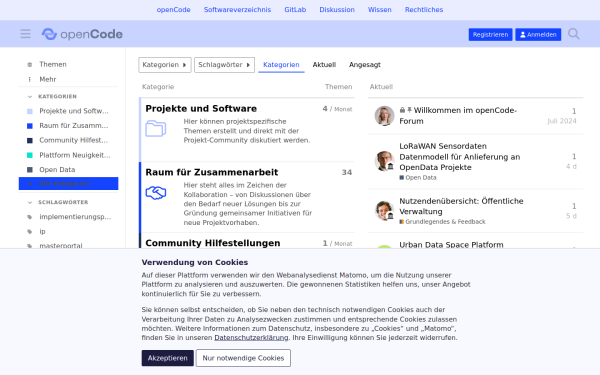Switch to the Angesagt tab

pos(365,65)
